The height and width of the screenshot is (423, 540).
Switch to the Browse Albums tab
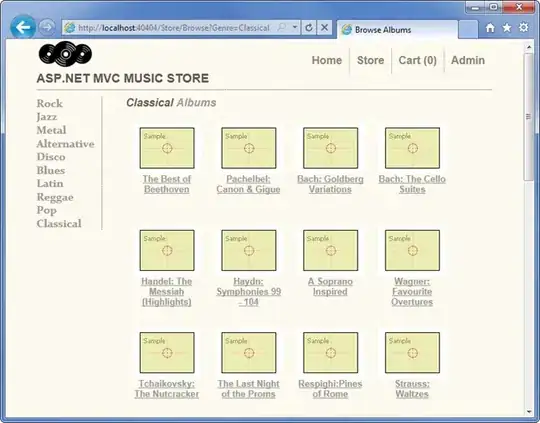[x=397, y=30]
